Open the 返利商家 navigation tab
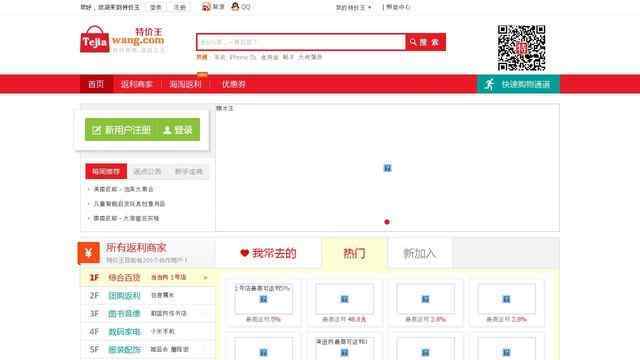Image resolution: width=640 pixels, height=360 pixels. click(x=136, y=84)
